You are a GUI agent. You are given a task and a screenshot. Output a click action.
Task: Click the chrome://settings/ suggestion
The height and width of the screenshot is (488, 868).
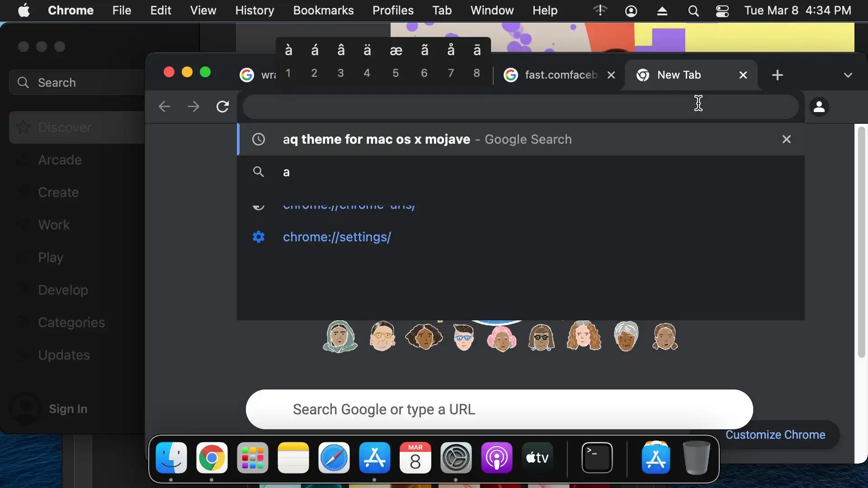[336, 237]
